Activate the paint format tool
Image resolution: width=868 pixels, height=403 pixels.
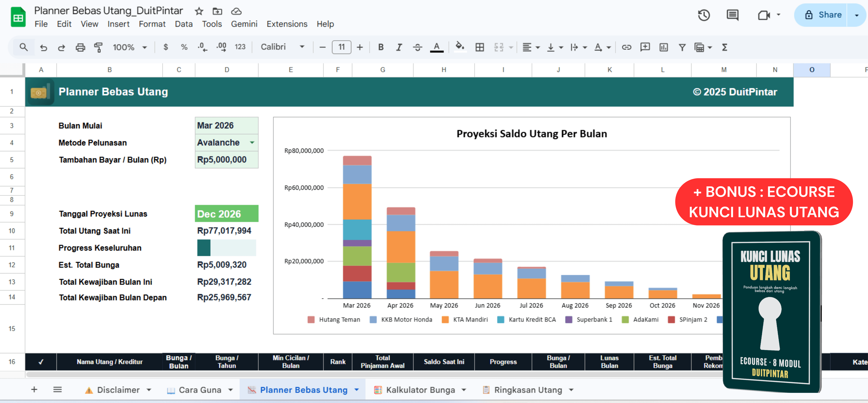coord(98,47)
